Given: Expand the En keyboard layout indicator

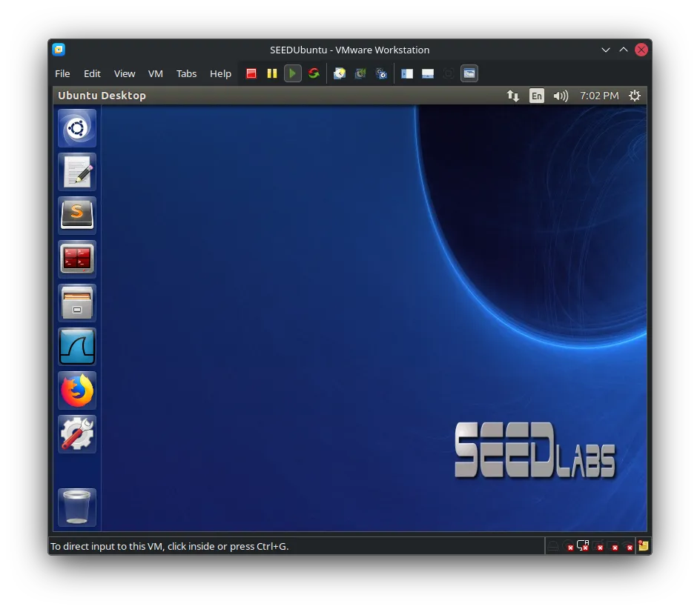Looking at the screenshot, I should [x=536, y=96].
